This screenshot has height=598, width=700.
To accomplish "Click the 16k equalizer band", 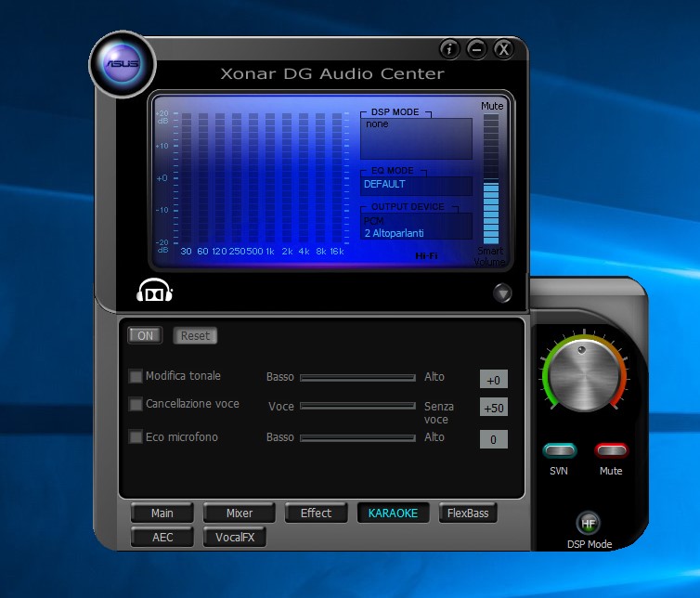I will 337,177.
